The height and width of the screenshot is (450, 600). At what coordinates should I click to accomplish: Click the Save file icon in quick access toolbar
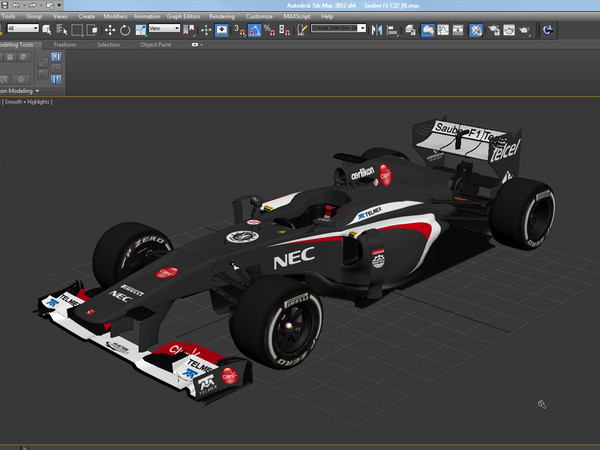pos(5,5)
